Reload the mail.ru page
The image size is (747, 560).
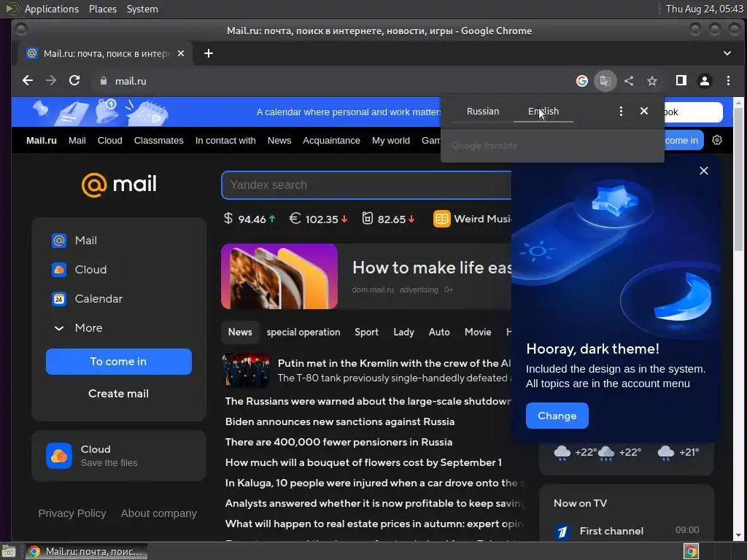click(x=74, y=80)
